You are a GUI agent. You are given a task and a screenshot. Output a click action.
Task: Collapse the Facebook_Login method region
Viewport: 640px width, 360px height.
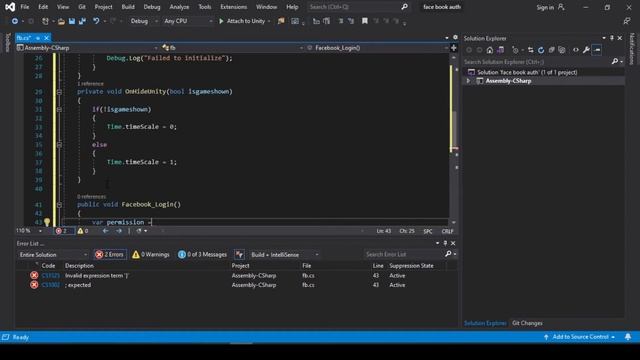point(59,204)
